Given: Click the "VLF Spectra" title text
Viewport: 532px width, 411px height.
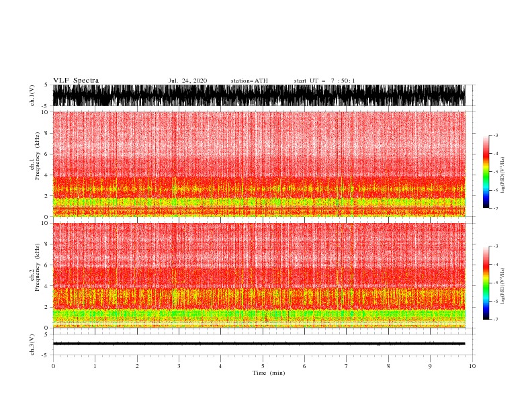Looking at the screenshot, I should coord(76,81).
